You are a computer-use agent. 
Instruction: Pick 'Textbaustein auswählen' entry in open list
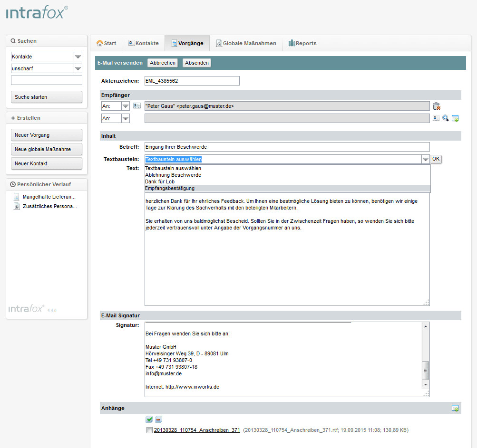287,168
